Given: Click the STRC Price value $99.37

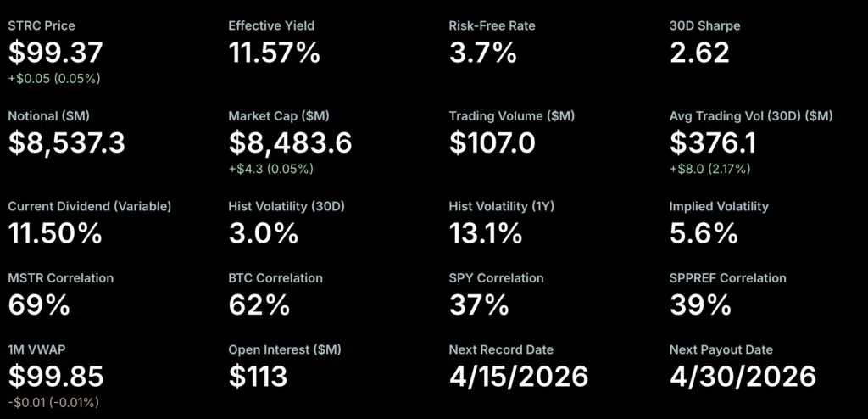Looking at the screenshot, I should tap(55, 53).
